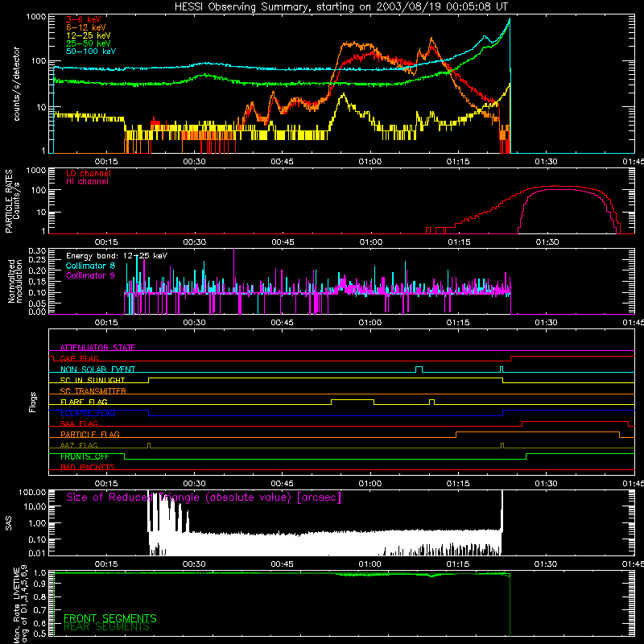Click the HESSI Observing Summary title
Viewport: 644px width, 644px height.
pyautogui.click(x=341, y=7)
